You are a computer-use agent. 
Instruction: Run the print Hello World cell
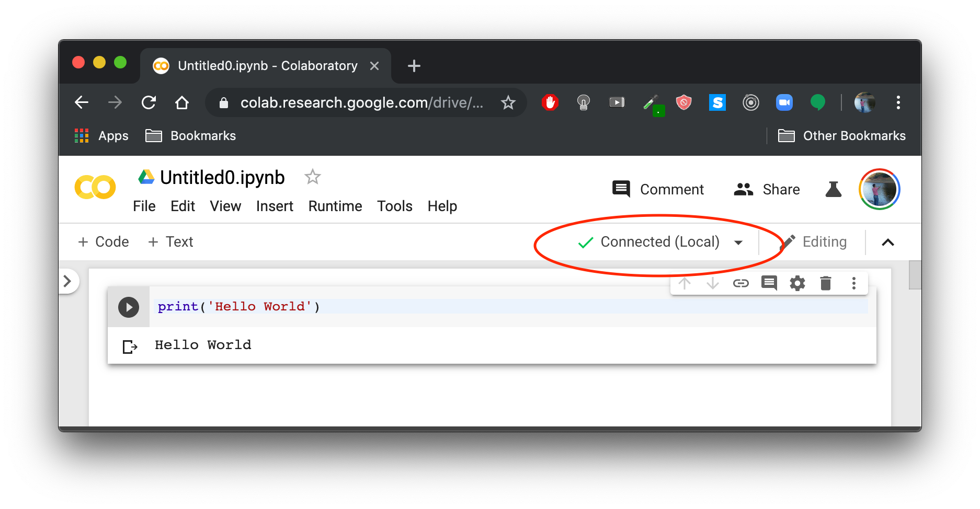[x=129, y=307]
